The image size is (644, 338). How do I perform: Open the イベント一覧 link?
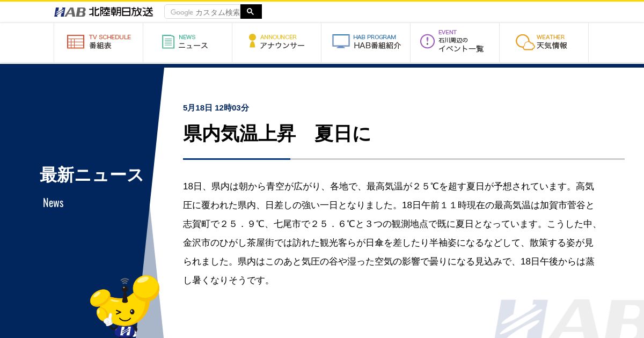[x=461, y=49]
